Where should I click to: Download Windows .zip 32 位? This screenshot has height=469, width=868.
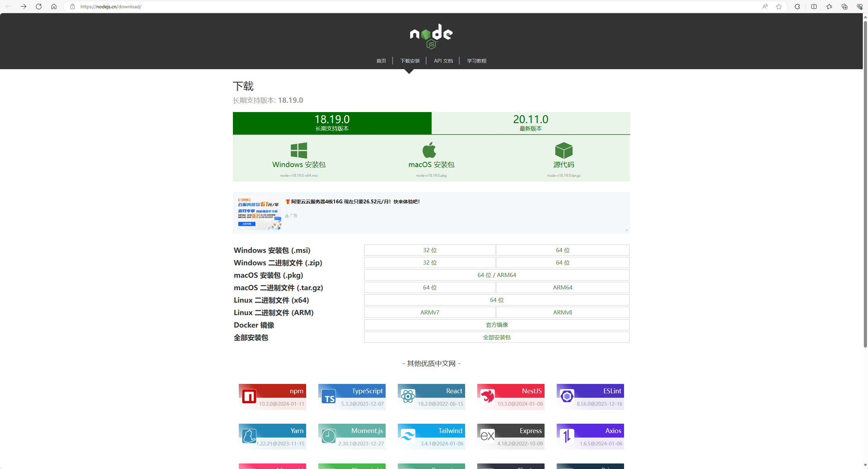tap(430, 263)
